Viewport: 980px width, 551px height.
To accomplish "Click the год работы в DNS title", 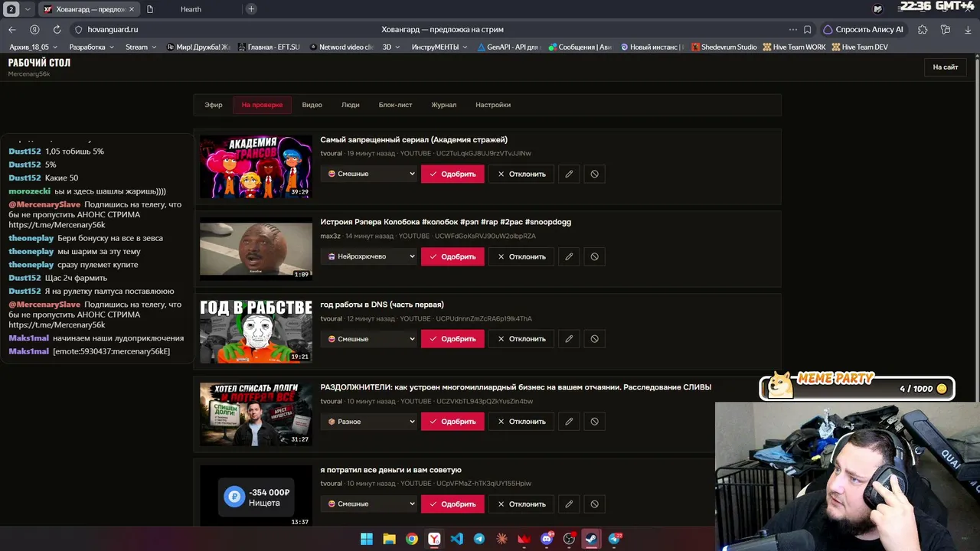I will [382, 305].
